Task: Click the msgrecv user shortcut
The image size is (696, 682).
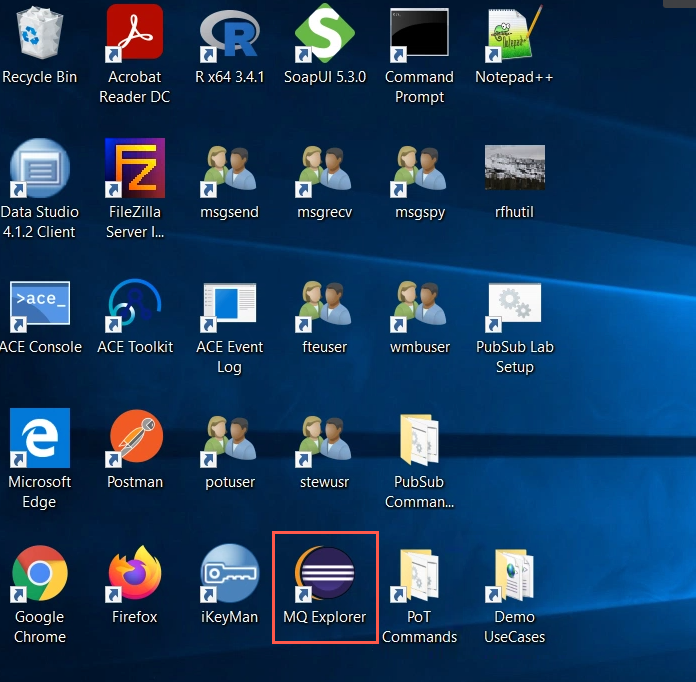Action: 324,170
